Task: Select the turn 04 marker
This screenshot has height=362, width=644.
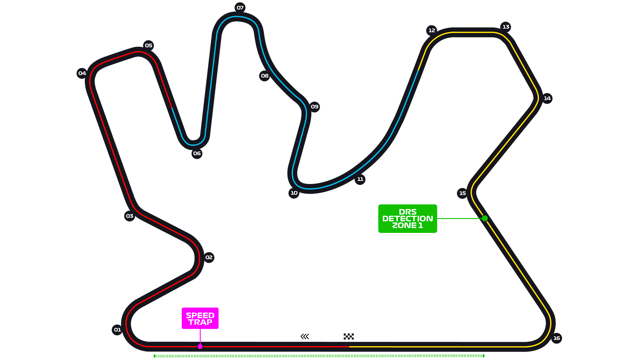Action: point(82,73)
